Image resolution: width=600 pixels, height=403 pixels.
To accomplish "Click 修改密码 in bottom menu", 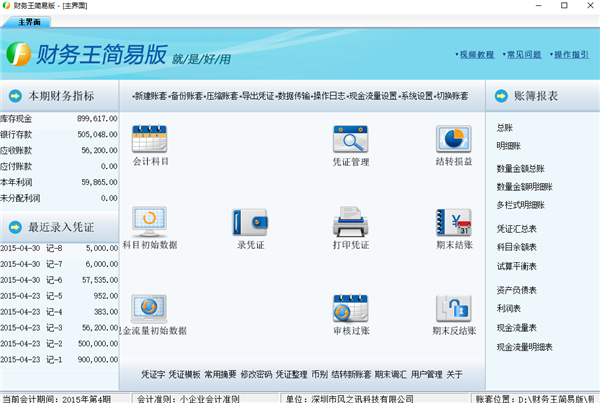I will 256,374.
